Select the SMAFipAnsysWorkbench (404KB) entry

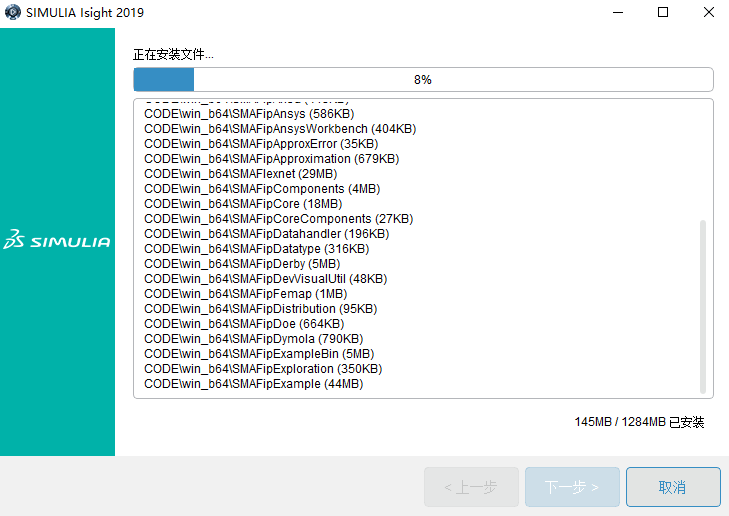(x=280, y=129)
